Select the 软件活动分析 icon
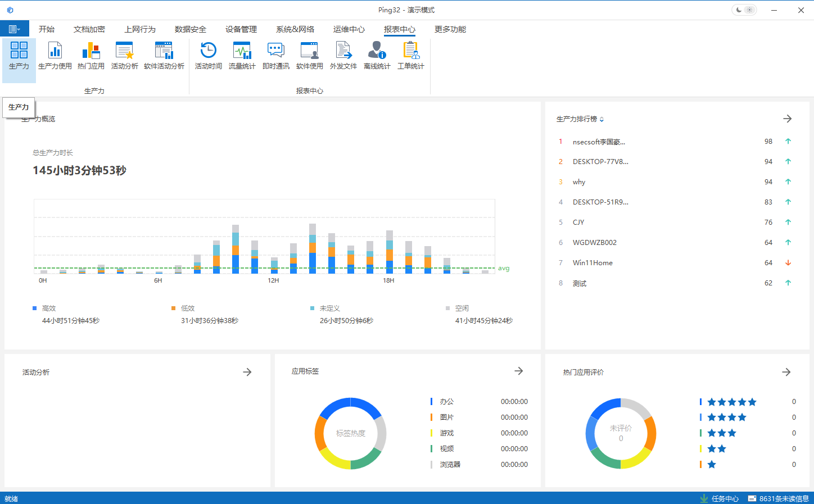The height and width of the screenshot is (504, 814). [164, 56]
